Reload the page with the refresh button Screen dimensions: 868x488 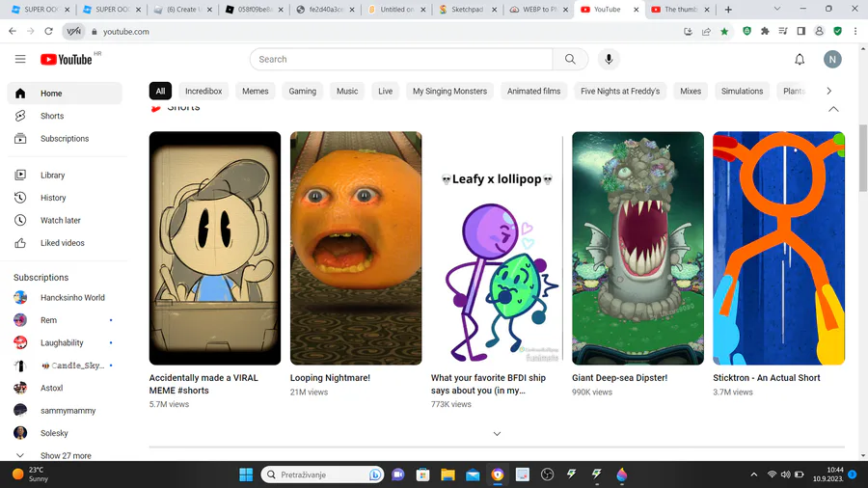49,32
